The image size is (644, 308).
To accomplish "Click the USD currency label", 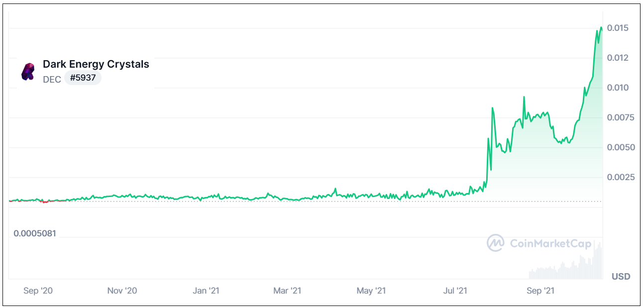I will (x=621, y=277).
